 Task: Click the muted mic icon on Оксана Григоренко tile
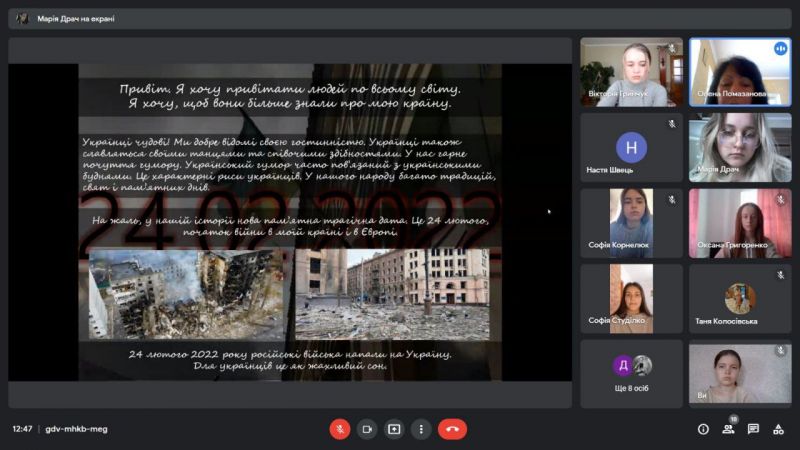point(781,199)
